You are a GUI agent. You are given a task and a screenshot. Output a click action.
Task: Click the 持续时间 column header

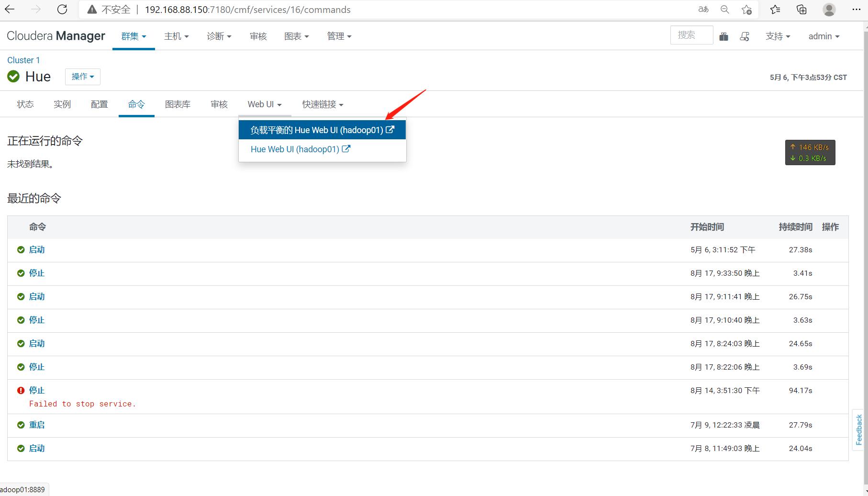pyautogui.click(x=795, y=227)
